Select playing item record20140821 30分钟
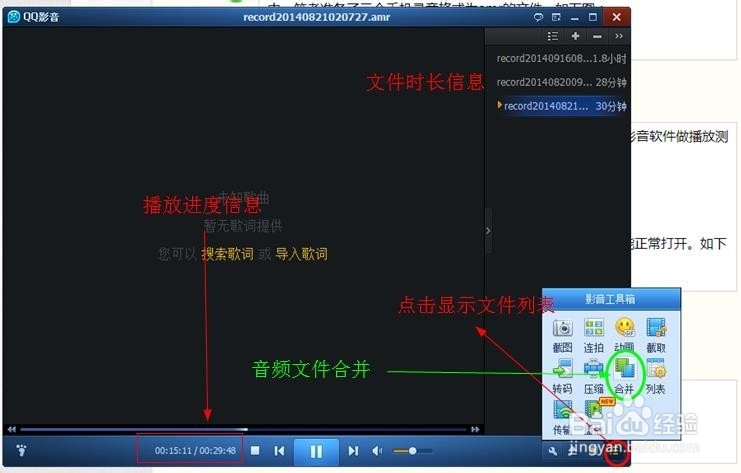 (561, 106)
